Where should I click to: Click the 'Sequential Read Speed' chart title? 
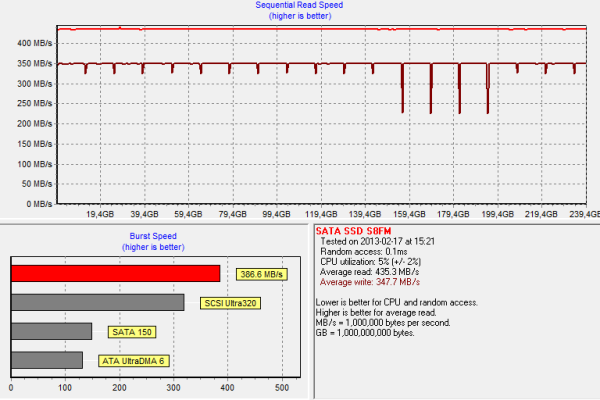299,5
